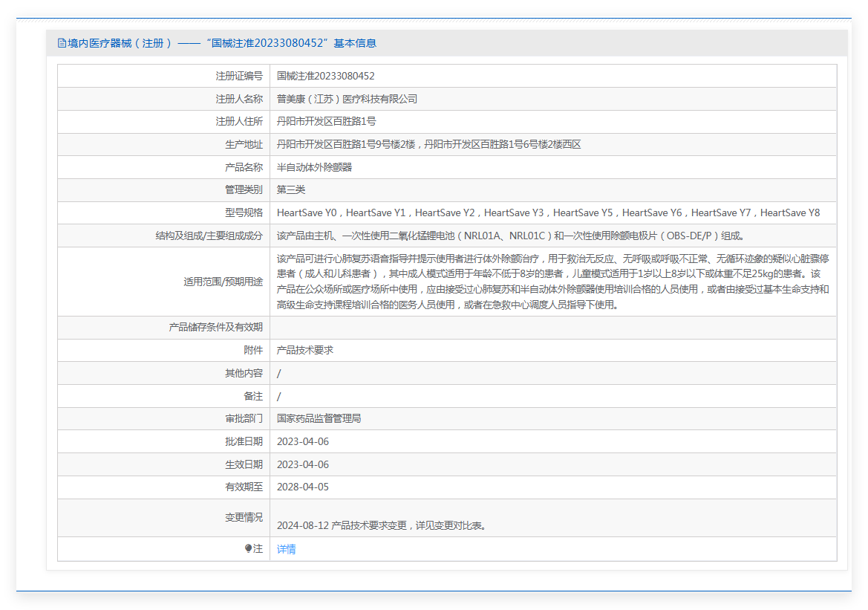This screenshot has width=868, height=610.
Task: Click the 2024-08-12 change record text
Action: [x=381, y=525]
